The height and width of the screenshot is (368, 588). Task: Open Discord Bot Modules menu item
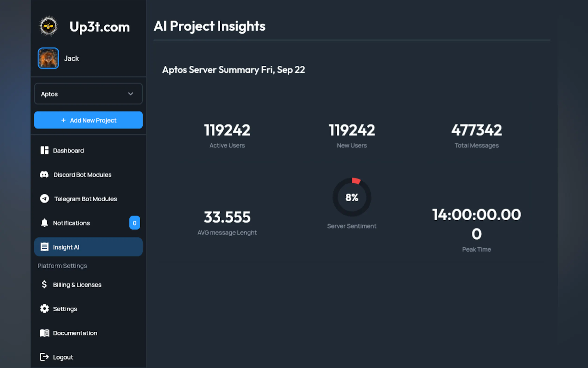tap(82, 175)
